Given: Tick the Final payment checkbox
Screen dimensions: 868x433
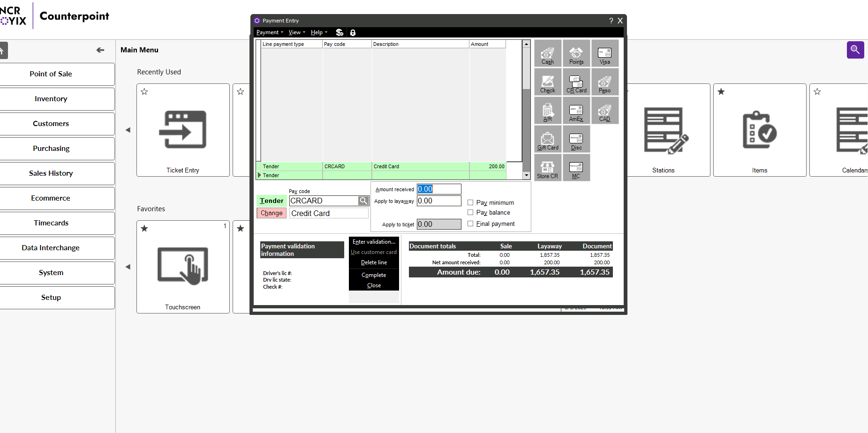Looking at the screenshot, I should (x=470, y=224).
